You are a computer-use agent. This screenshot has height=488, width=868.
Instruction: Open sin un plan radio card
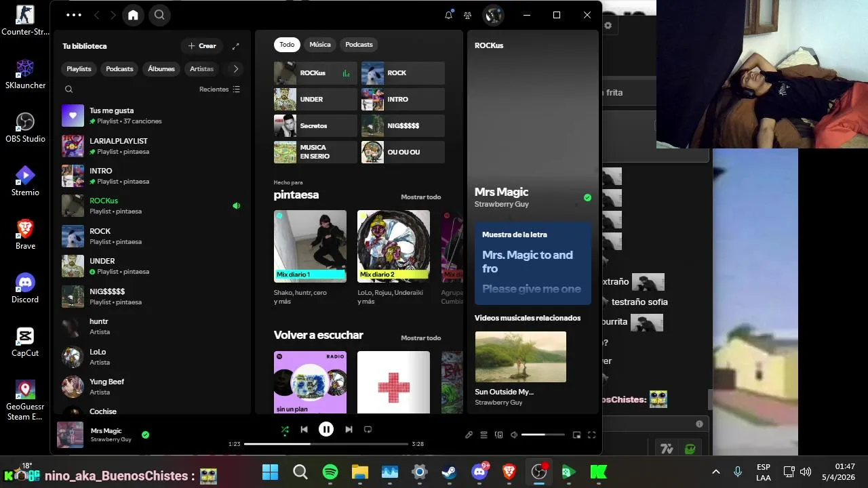pos(310,382)
